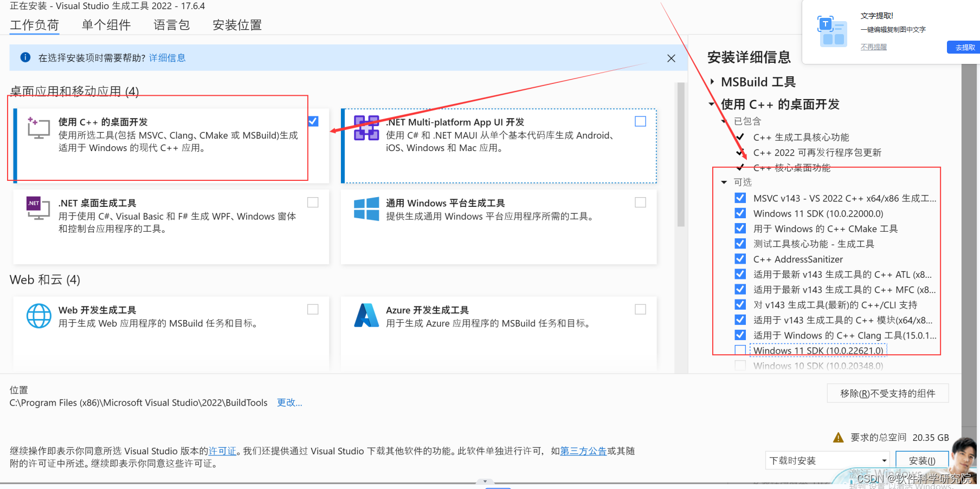Click the .NET Multi-platform App UI icon
The height and width of the screenshot is (489, 980).
pos(366,128)
